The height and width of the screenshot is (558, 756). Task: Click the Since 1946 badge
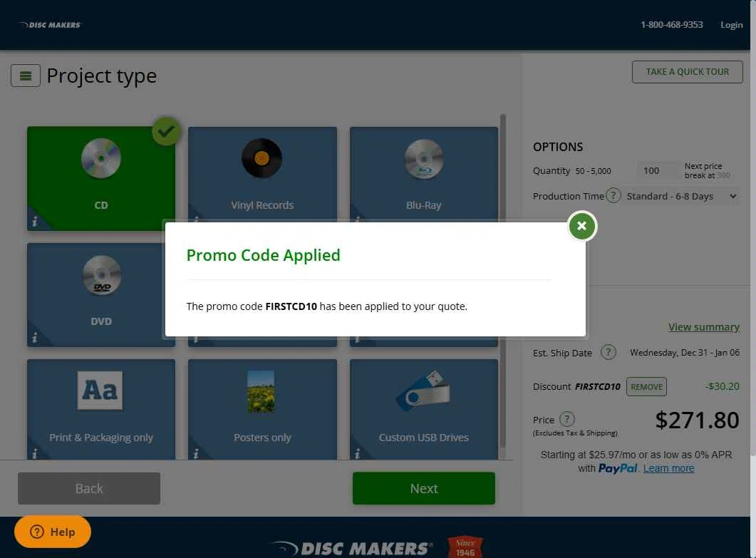[465, 547]
